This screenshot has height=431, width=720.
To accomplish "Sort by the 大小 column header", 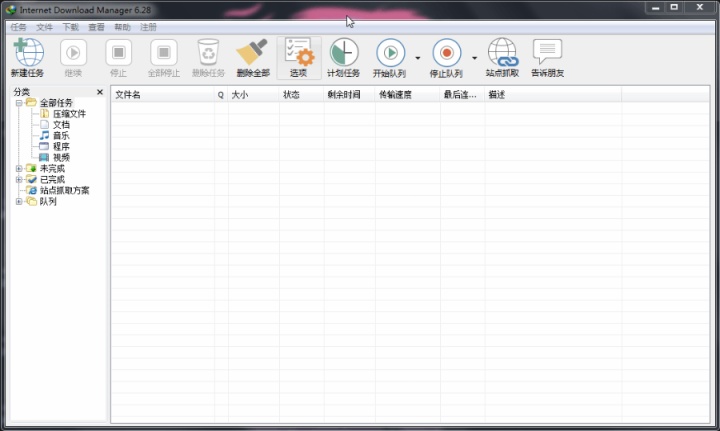I will click(253, 95).
